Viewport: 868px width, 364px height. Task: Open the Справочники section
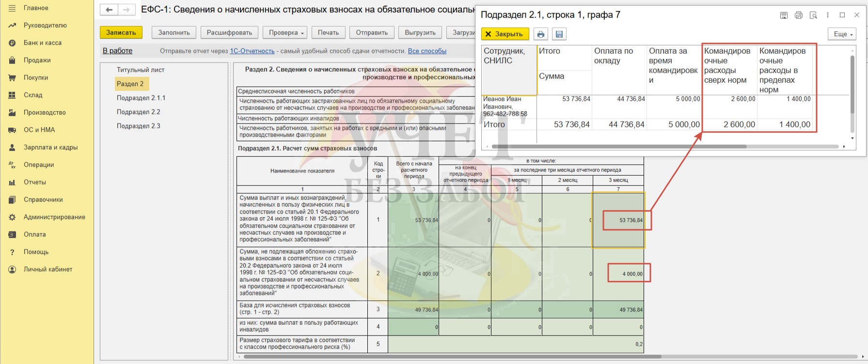point(43,199)
